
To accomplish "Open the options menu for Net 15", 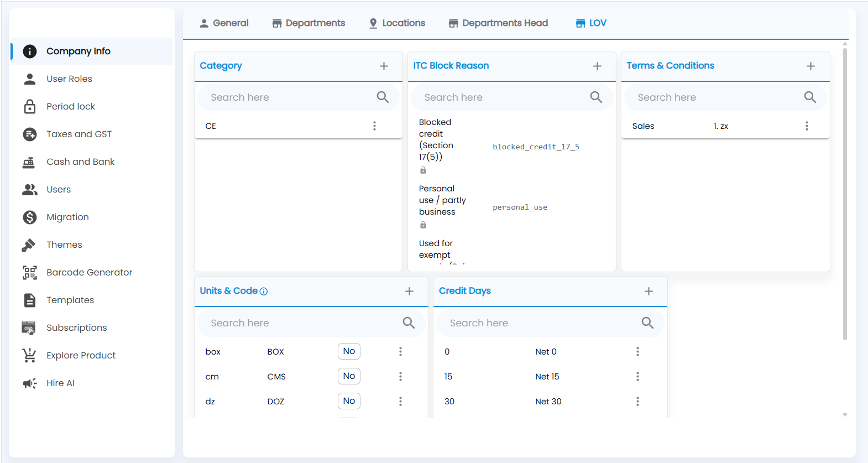I will point(637,377).
